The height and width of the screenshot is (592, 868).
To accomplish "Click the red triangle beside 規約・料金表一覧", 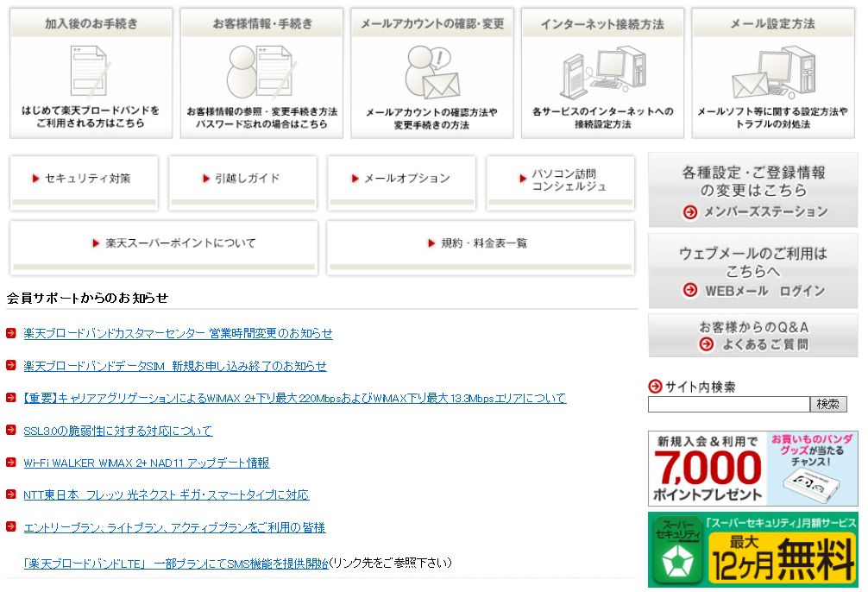I will (431, 243).
